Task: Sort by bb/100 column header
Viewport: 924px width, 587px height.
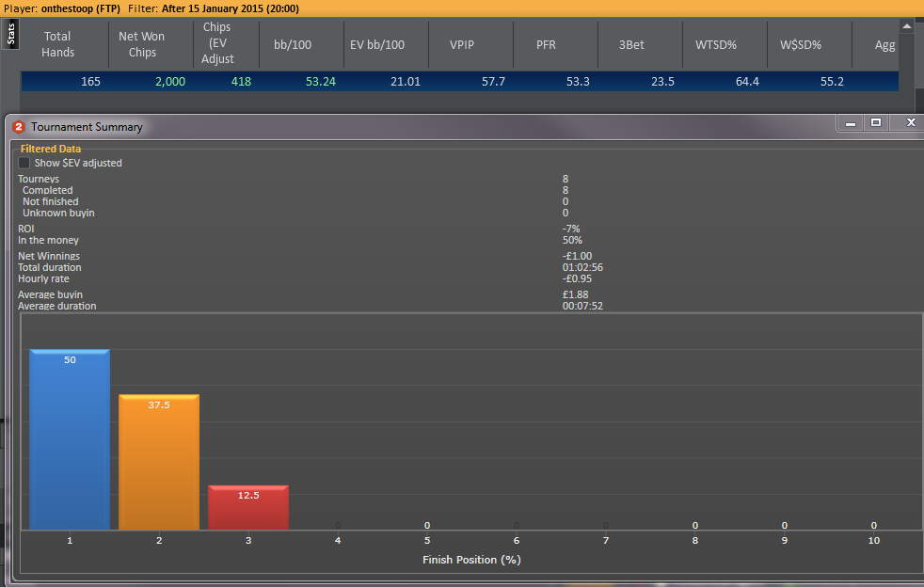Action: coord(293,45)
